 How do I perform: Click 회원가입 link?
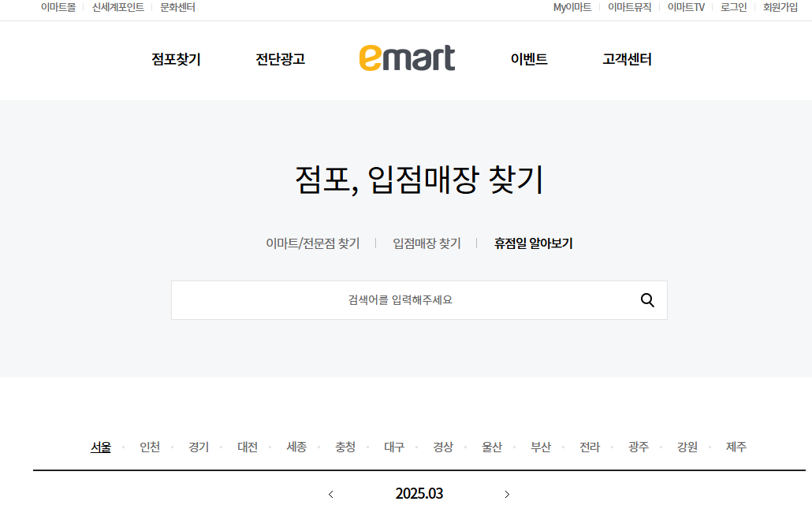coord(780,7)
